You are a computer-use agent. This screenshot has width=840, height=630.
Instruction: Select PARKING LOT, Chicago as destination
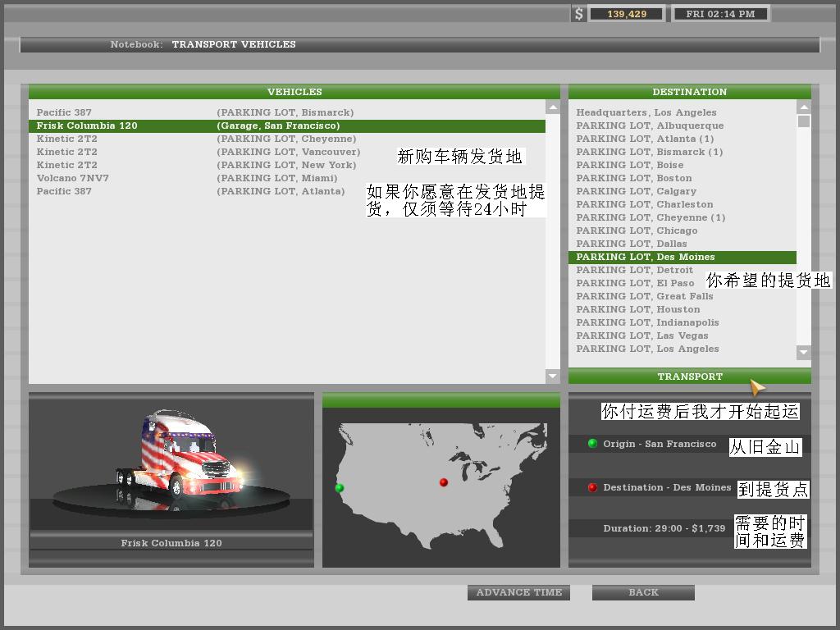coord(637,231)
